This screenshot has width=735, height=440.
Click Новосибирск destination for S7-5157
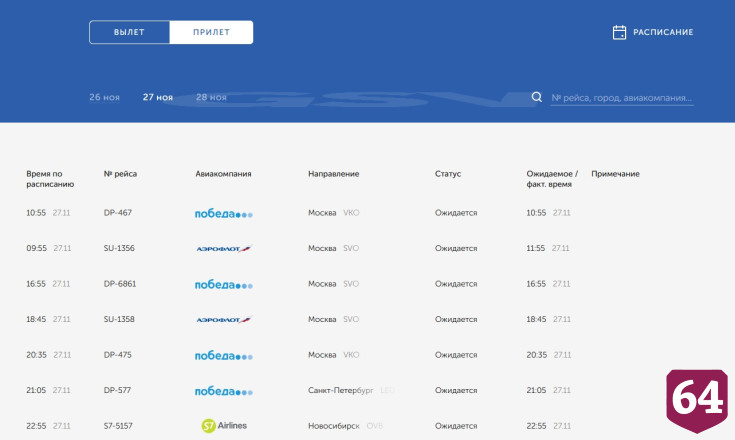click(334, 426)
